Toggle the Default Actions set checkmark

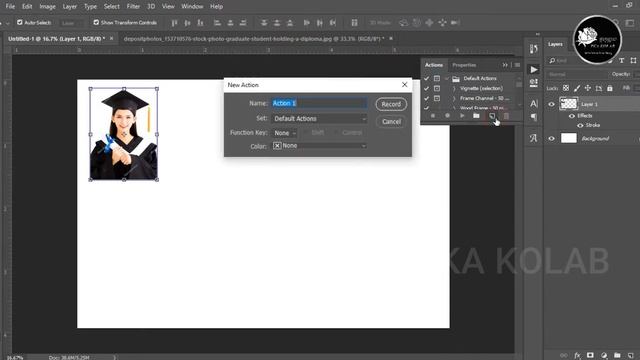pos(427,78)
